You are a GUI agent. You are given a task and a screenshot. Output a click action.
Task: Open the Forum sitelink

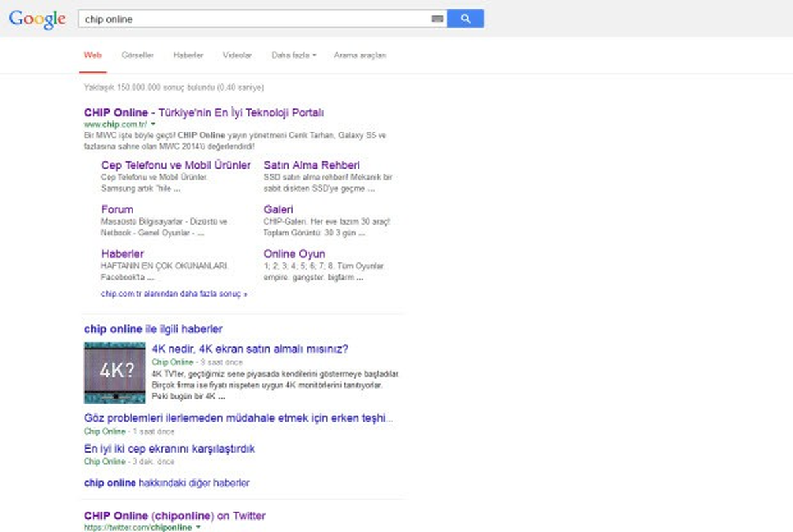(117, 209)
